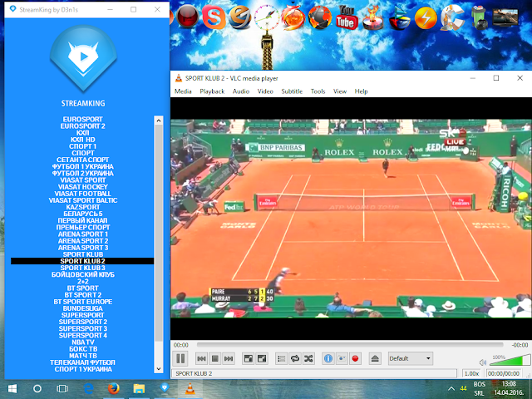Skip to next media in VLC
Viewport: 532px width, 399px height.
tap(229, 358)
